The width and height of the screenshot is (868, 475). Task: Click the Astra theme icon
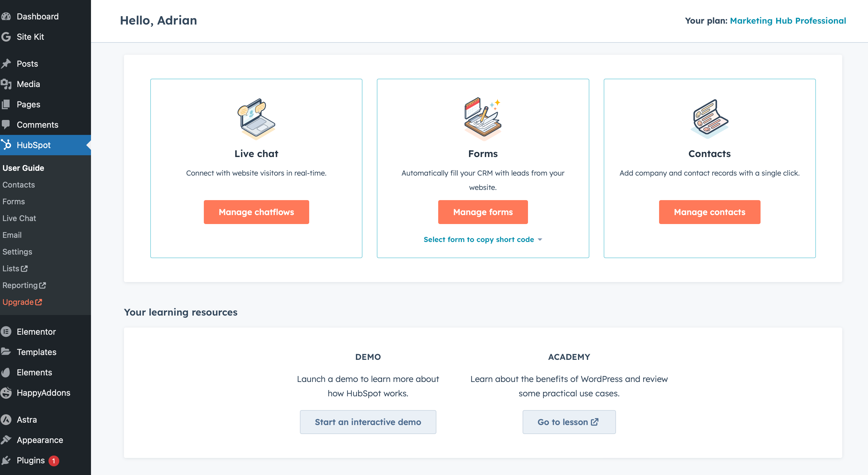pos(6,419)
